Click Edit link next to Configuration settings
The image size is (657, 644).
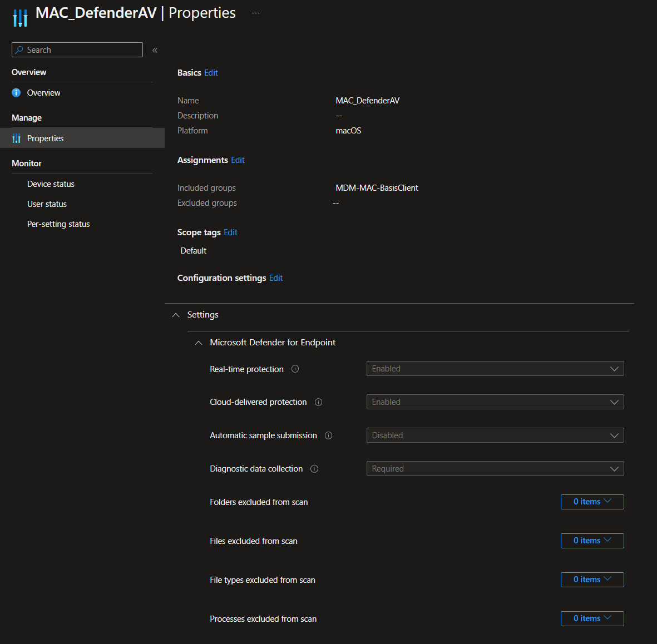point(276,278)
